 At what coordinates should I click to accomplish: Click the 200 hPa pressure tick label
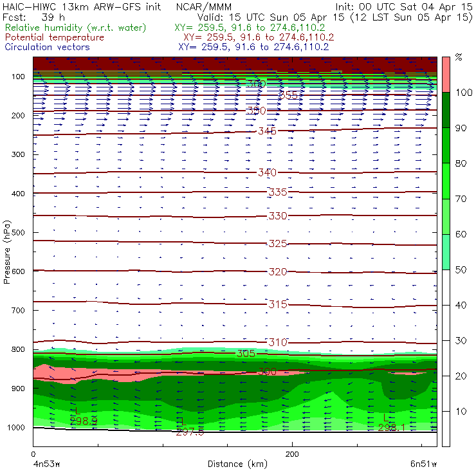(x=18, y=115)
